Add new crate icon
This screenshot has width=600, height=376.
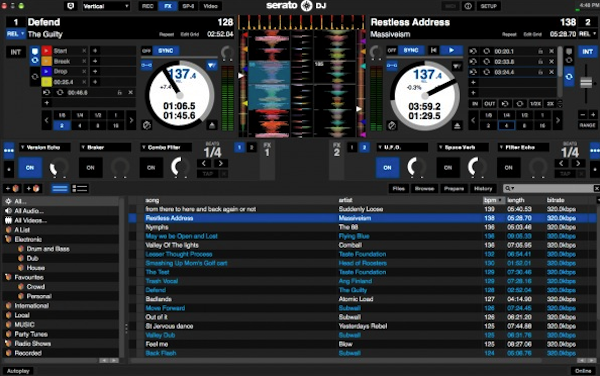coord(12,189)
